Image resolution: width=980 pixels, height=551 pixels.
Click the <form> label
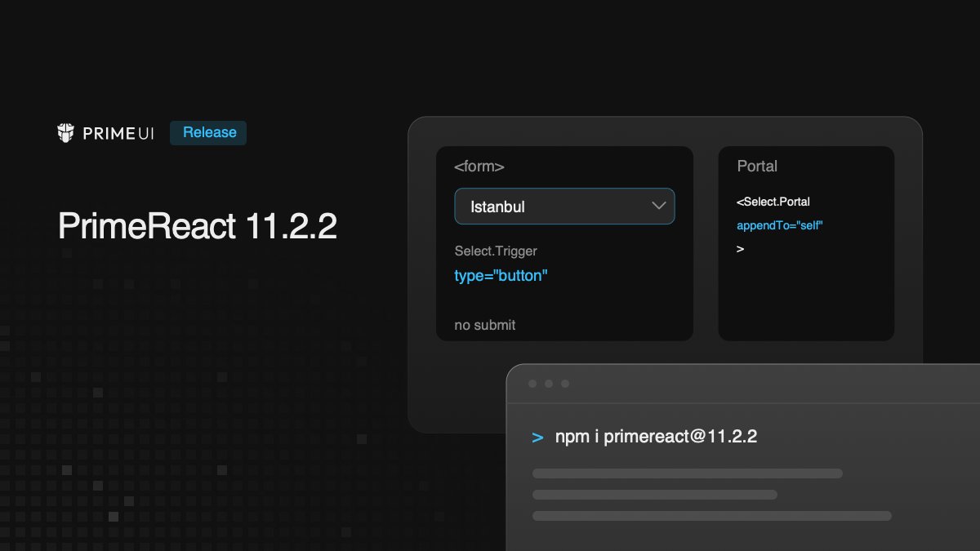coord(479,167)
